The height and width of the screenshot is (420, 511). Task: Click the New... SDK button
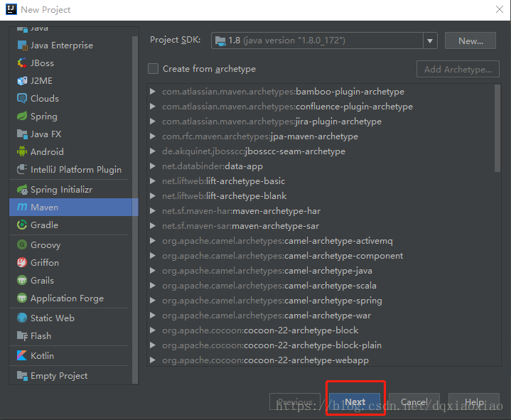click(470, 41)
